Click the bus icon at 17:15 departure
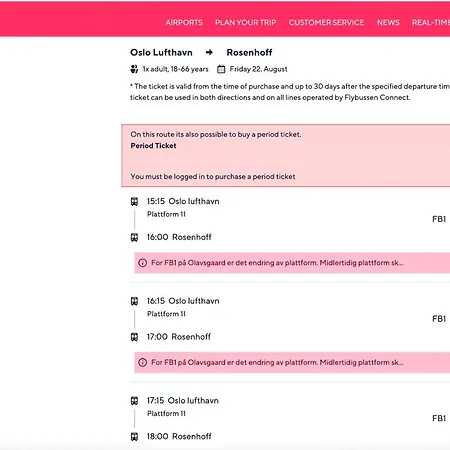450x450 pixels. coord(134,401)
